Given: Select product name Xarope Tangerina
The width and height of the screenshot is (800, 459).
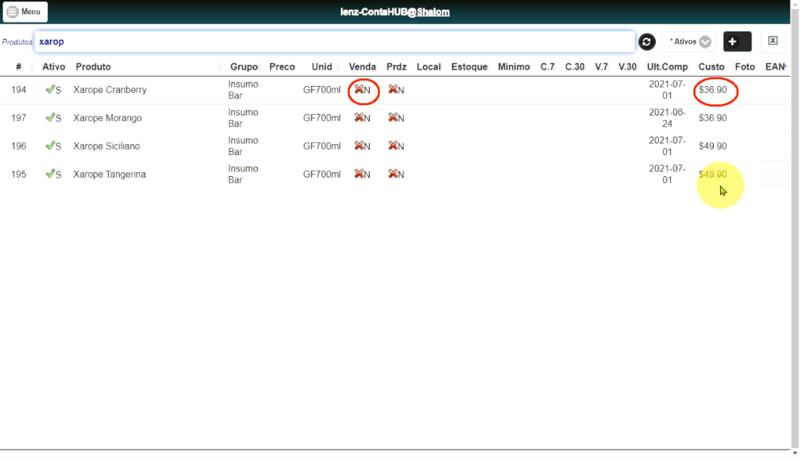Looking at the screenshot, I should click(109, 174).
